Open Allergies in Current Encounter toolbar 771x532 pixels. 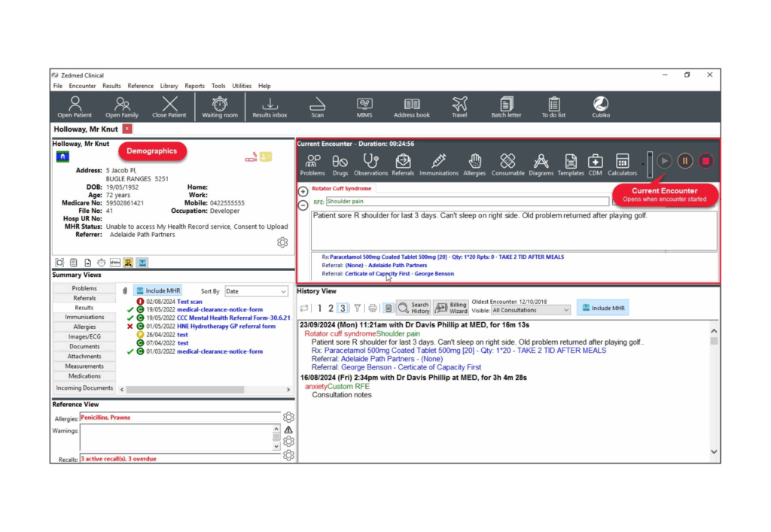point(474,164)
